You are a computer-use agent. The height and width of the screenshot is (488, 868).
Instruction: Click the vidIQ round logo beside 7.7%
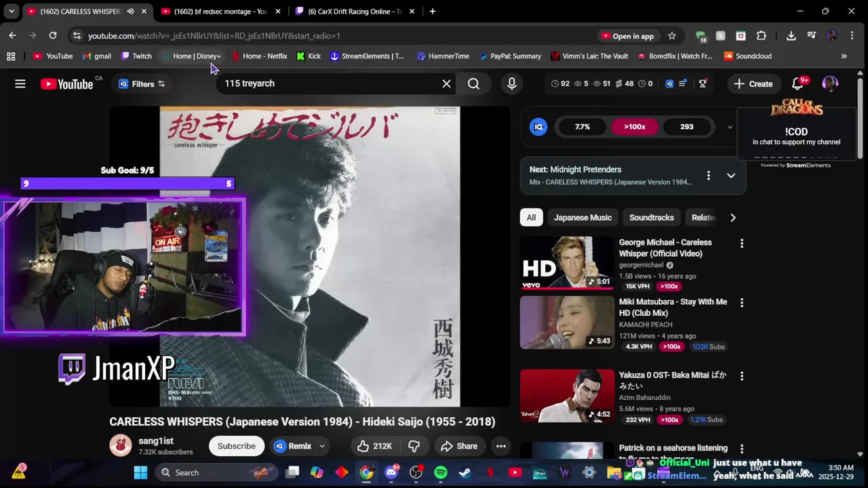click(x=538, y=127)
